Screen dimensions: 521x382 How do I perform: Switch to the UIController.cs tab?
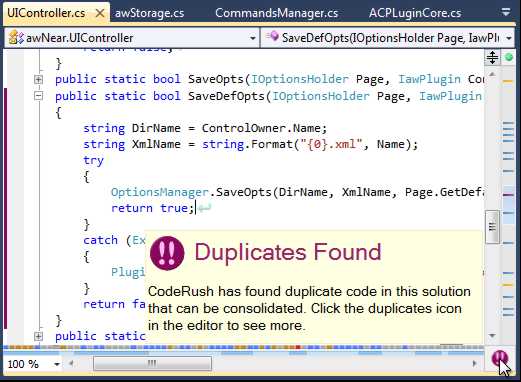click(46, 13)
